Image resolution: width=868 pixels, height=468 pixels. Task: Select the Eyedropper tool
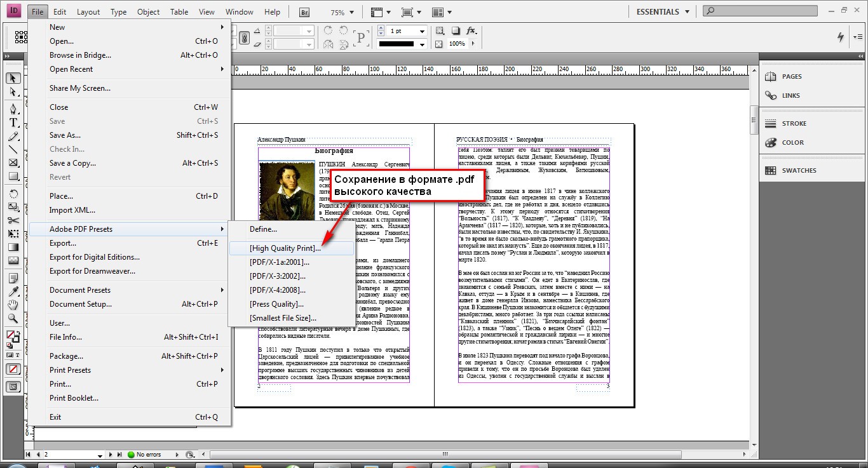pos(13,291)
